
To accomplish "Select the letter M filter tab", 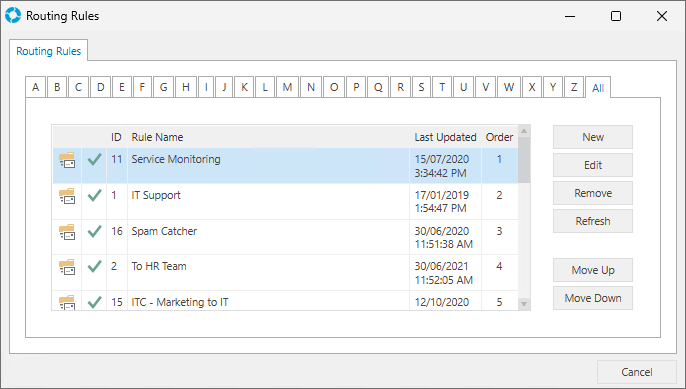I will (x=287, y=87).
